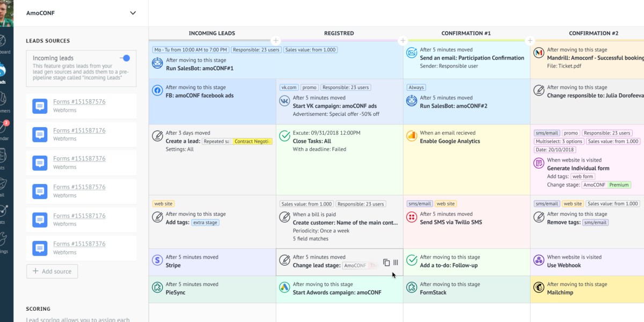Open the Stripe trigger card
The image size is (644, 322).
(212, 262)
